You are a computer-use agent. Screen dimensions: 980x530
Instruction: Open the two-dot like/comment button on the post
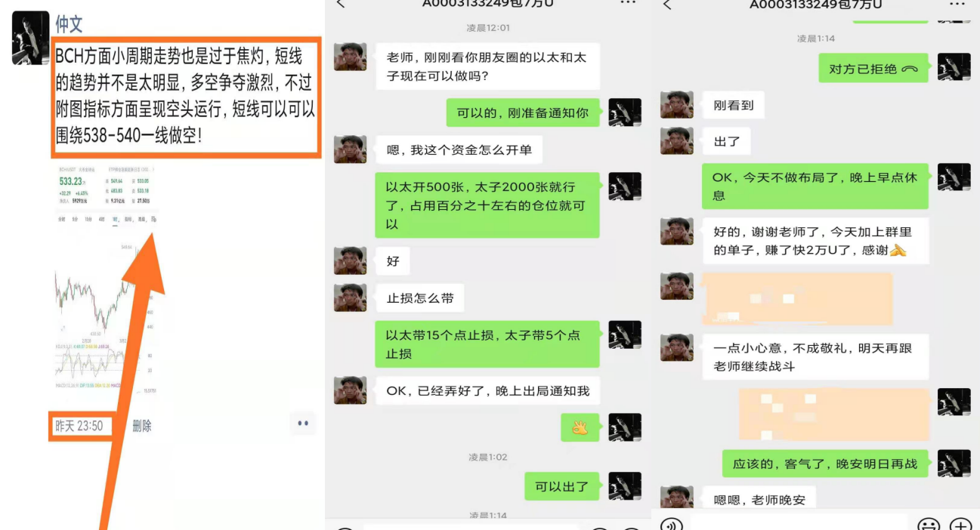[x=303, y=424]
